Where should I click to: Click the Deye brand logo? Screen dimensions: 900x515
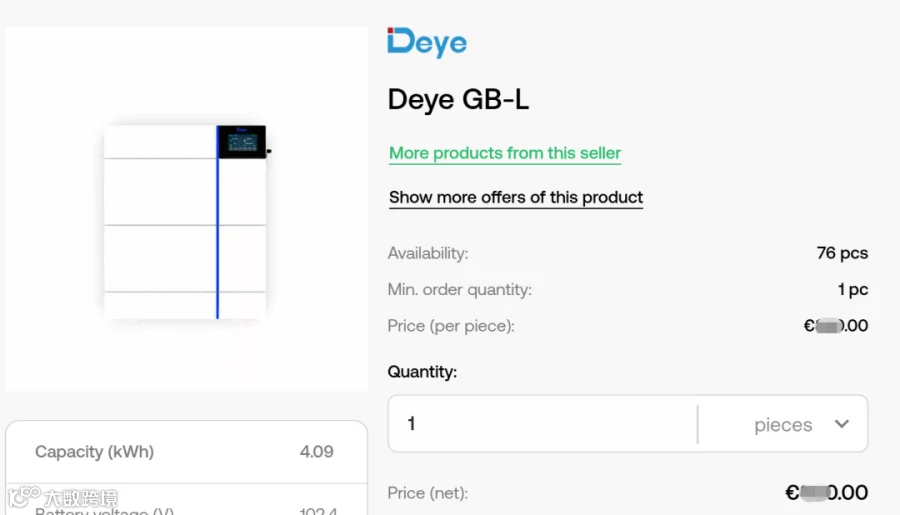(x=427, y=42)
